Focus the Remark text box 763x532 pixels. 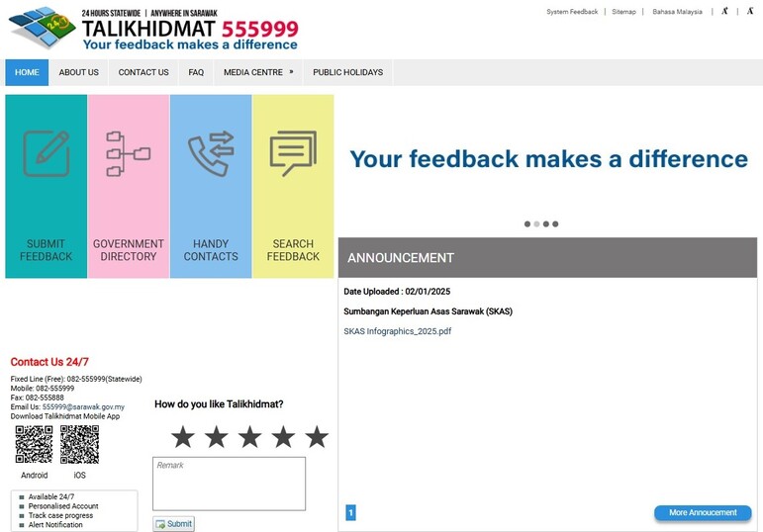pyautogui.click(x=230, y=484)
